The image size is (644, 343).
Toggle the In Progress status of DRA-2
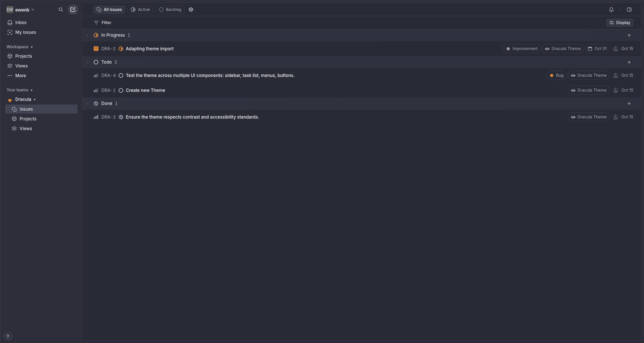tap(121, 49)
